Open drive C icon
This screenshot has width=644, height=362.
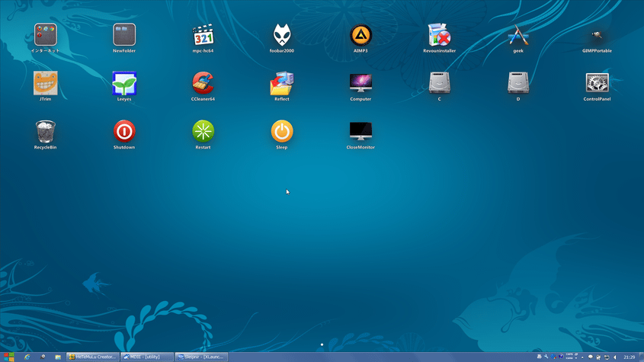pyautogui.click(x=439, y=83)
